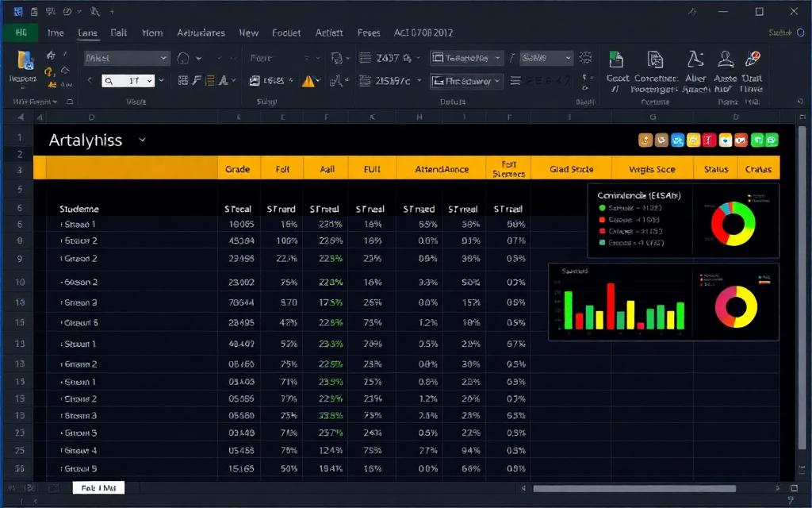Expand the chevron next to Artalyhiss title
This screenshot has height=508, width=812.
pyautogui.click(x=143, y=140)
